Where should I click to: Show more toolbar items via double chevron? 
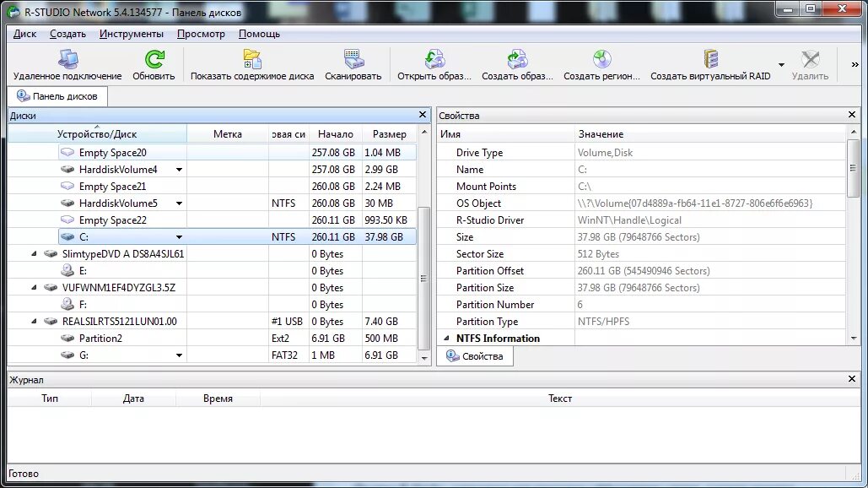[855, 65]
